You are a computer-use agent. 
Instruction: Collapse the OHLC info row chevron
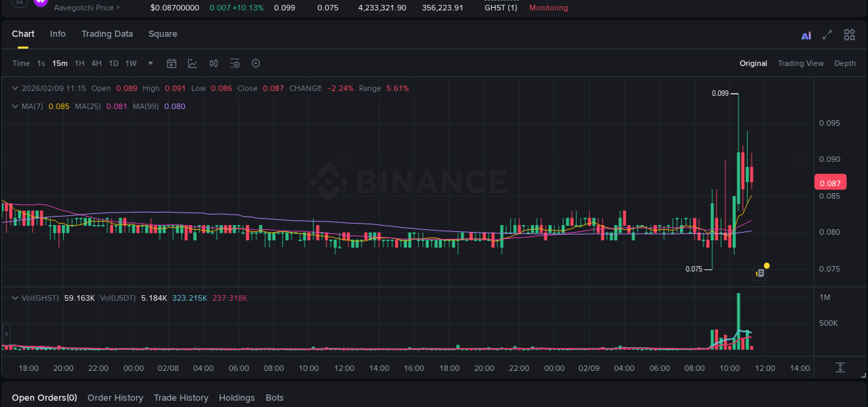pos(15,88)
